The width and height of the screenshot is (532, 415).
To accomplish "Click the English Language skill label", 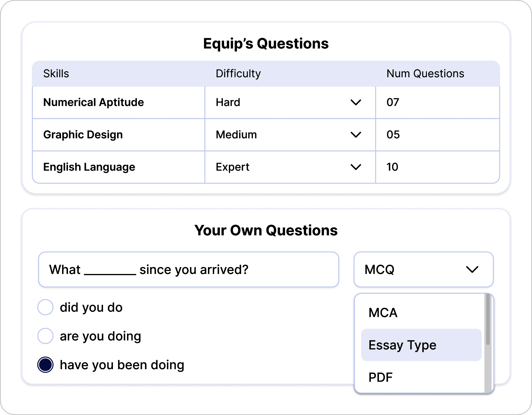I will [x=89, y=167].
